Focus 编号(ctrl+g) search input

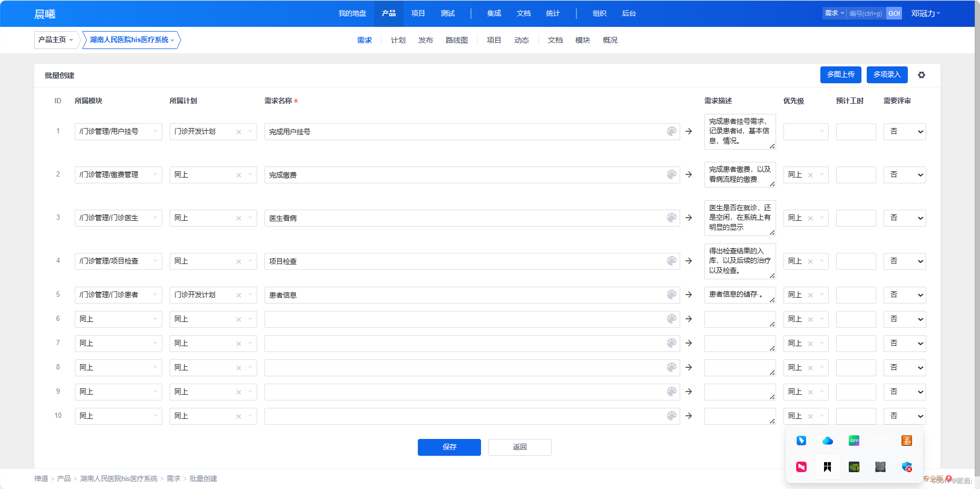(x=866, y=13)
